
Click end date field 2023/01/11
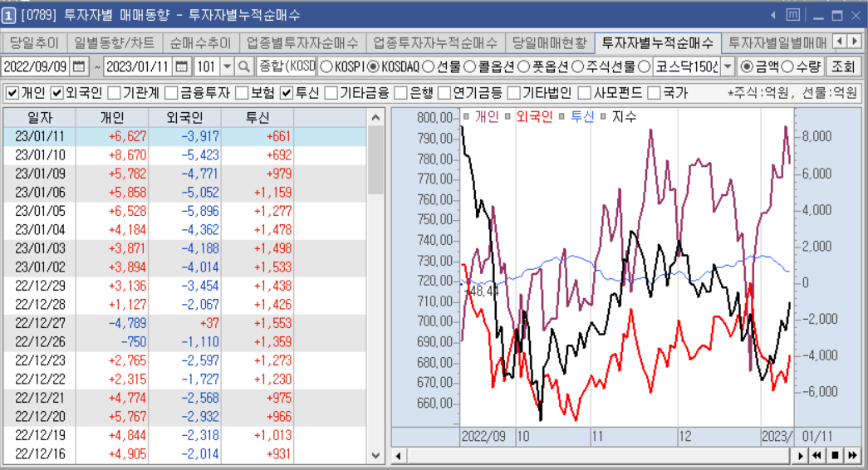[139, 67]
